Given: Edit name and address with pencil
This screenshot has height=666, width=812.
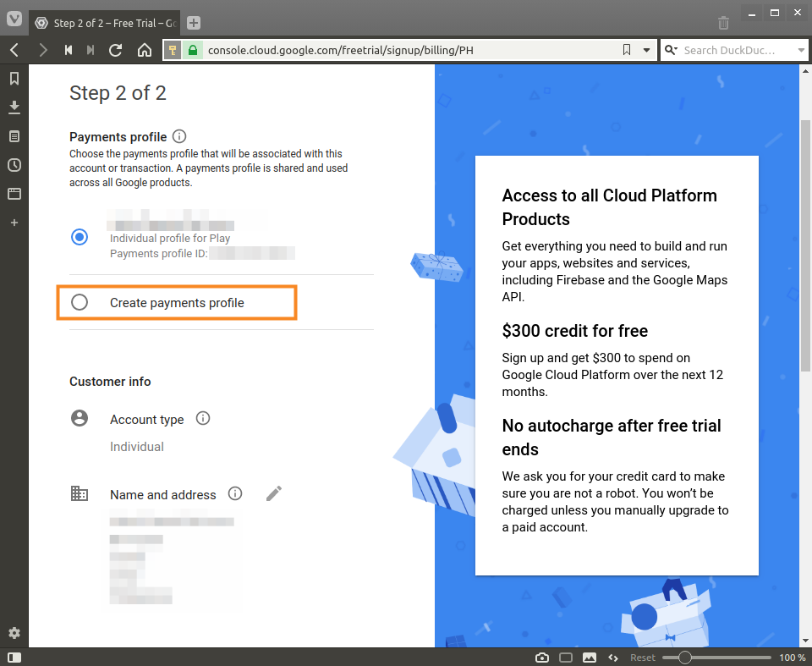Looking at the screenshot, I should (274, 493).
